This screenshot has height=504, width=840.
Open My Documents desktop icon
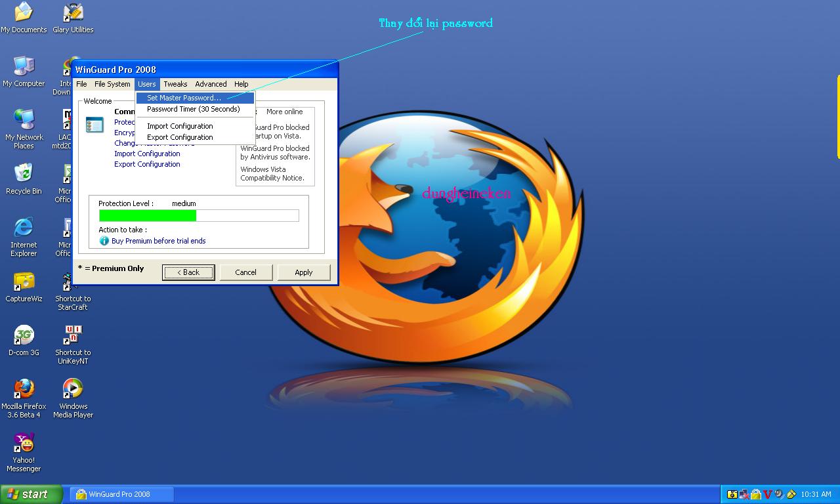pos(24,18)
